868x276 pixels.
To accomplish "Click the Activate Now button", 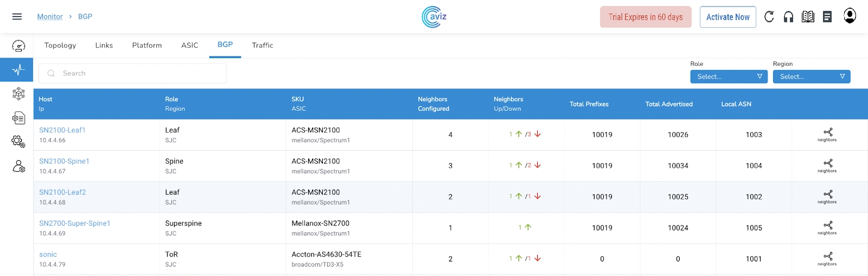I will [727, 17].
